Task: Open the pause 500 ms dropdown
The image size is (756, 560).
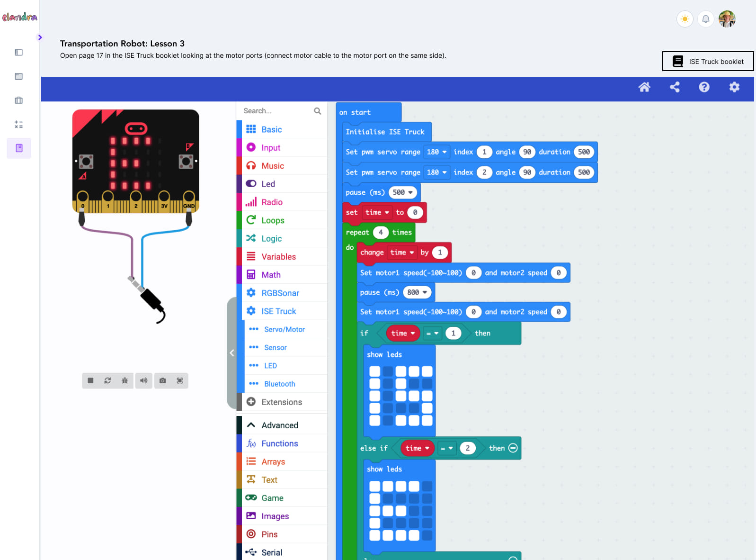Action: 403,192
